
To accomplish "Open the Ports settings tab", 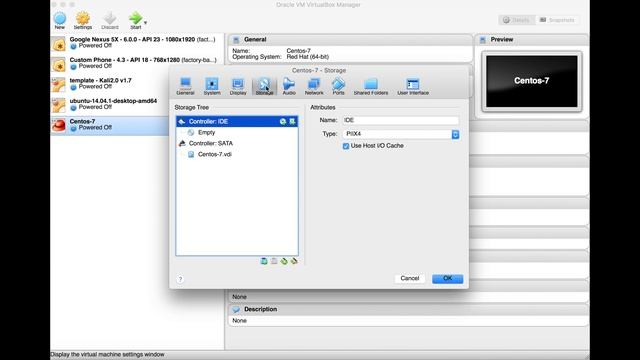I will point(338,86).
